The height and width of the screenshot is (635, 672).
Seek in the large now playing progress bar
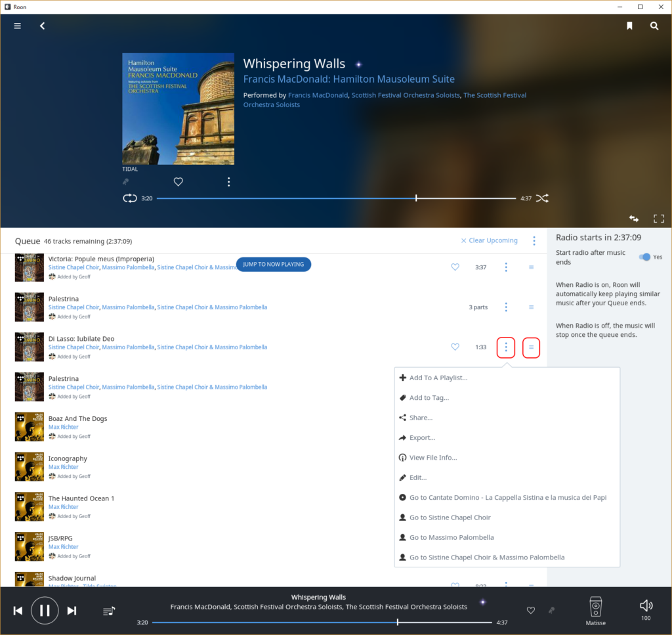(x=336, y=198)
